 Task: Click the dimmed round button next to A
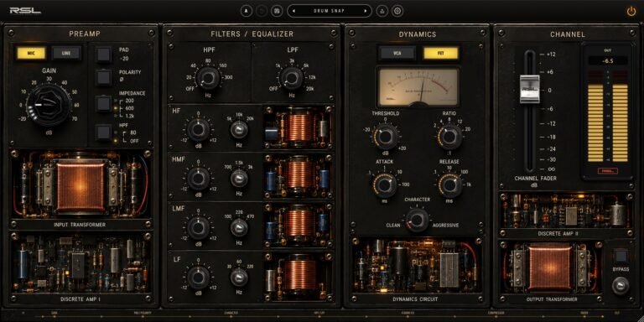(262, 11)
